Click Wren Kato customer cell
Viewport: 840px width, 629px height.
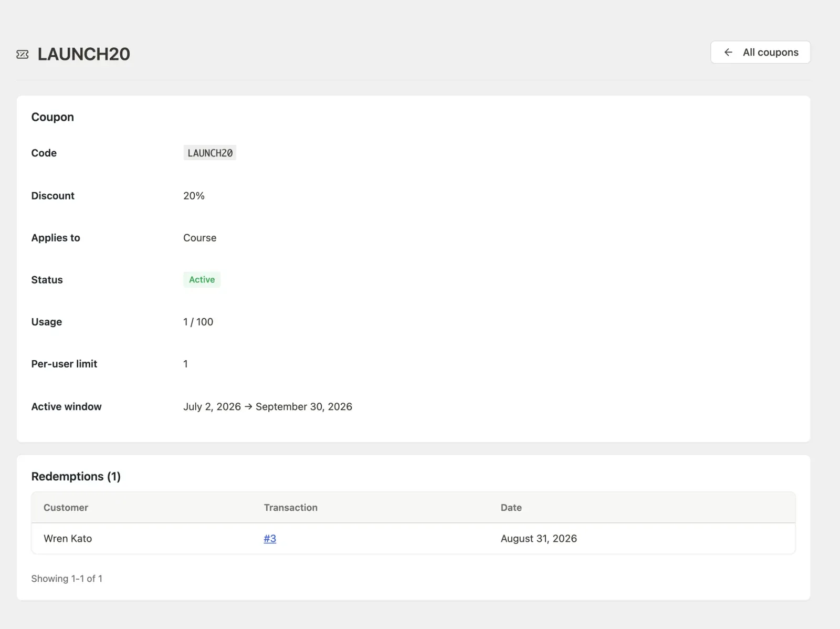(x=68, y=538)
